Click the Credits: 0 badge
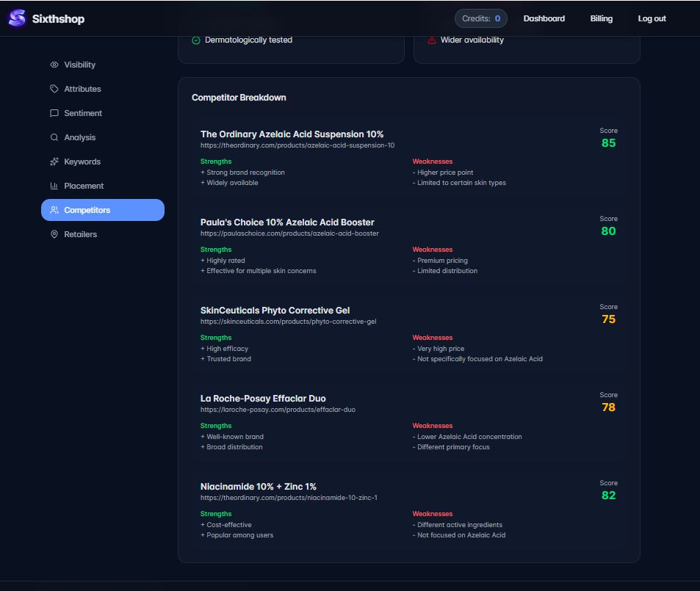The height and width of the screenshot is (591, 700). click(480, 18)
